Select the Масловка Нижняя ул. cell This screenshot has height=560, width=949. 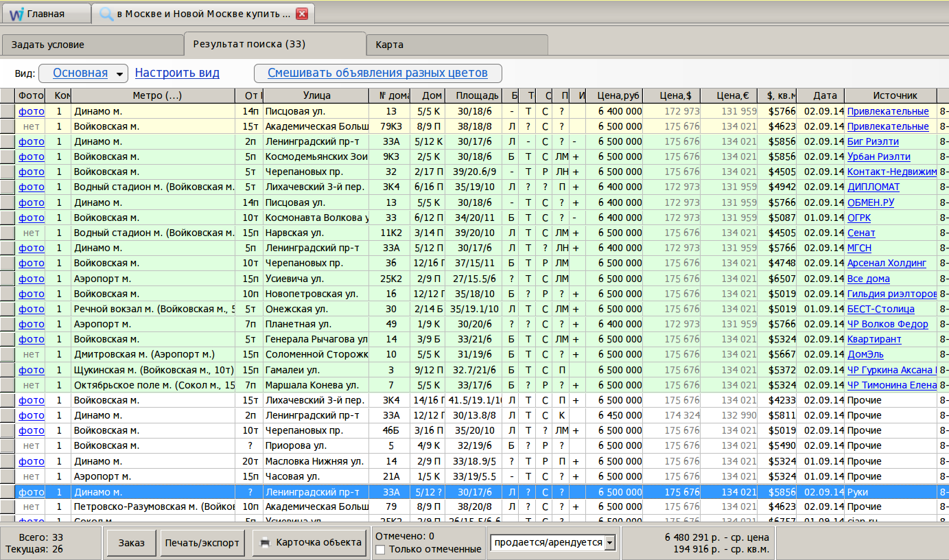click(x=316, y=461)
